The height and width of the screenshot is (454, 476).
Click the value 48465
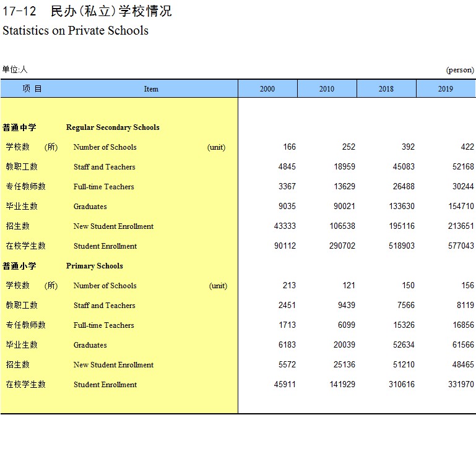(463, 364)
